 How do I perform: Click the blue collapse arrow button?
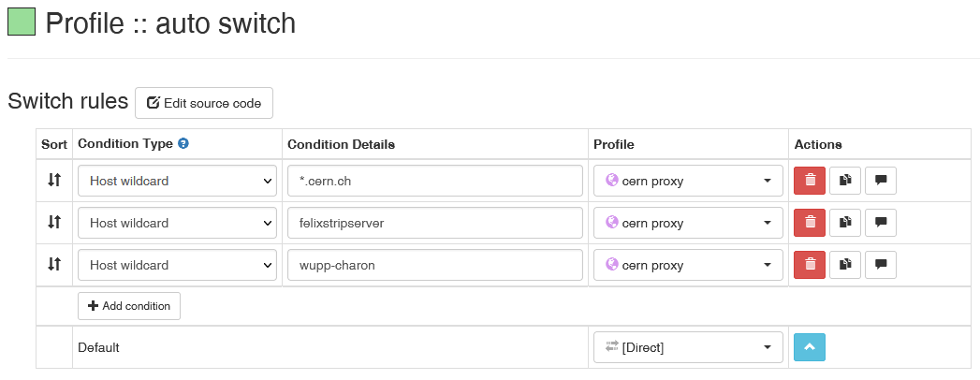(x=810, y=347)
